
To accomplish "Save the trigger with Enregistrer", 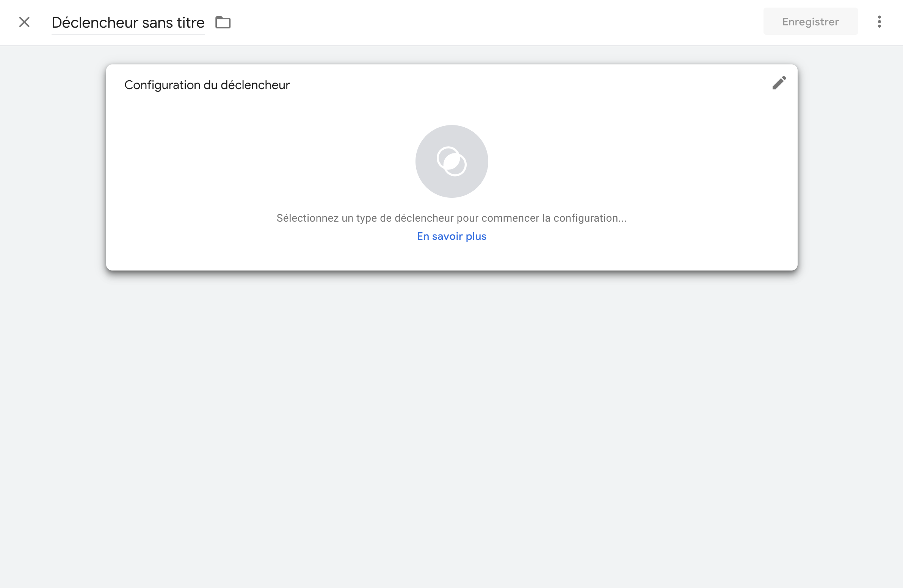I will [811, 22].
